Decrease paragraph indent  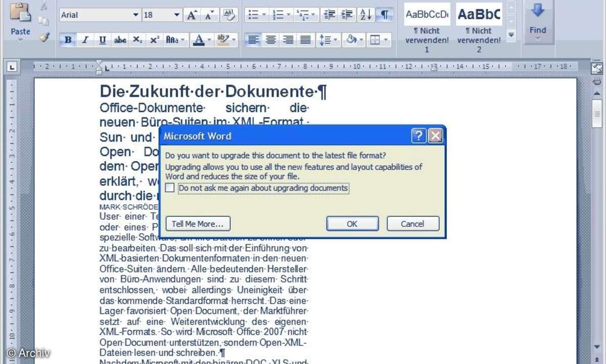pos(329,15)
